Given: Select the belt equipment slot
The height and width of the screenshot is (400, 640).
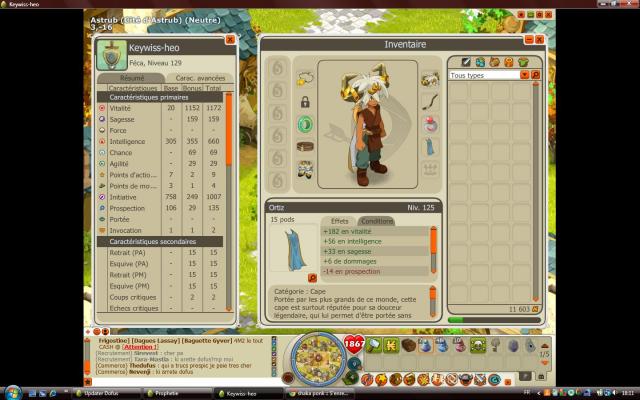Looking at the screenshot, I should pos(305,147).
